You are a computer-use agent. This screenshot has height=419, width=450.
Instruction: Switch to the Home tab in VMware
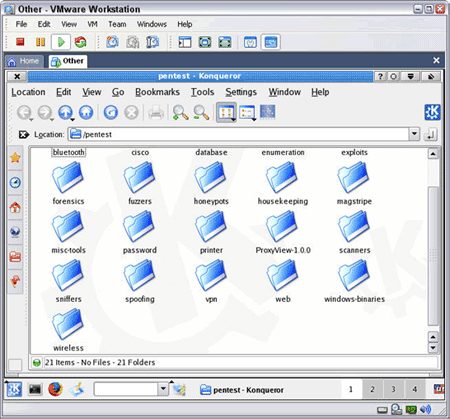24,61
